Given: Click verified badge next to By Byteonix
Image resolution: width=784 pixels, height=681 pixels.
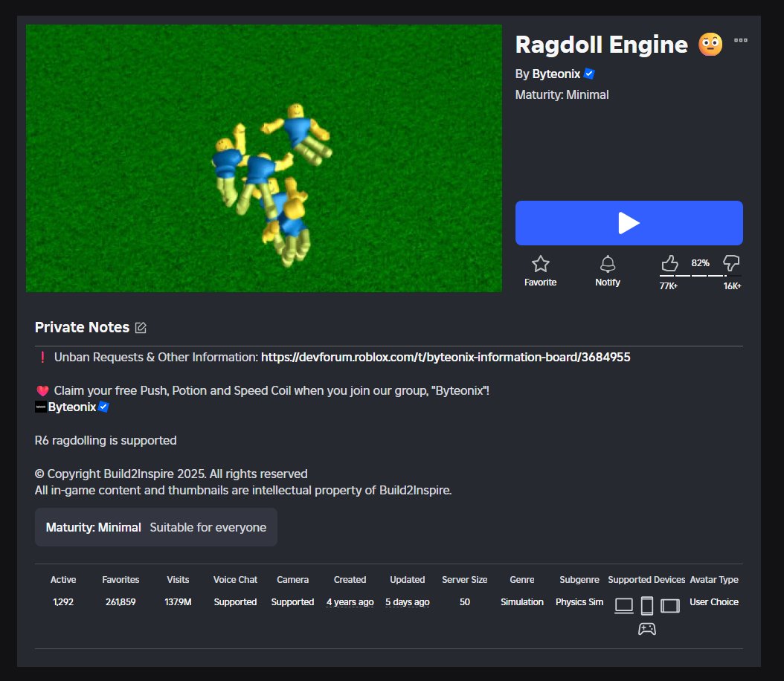Looking at the screenshot, I should click(x=590, y=74).
